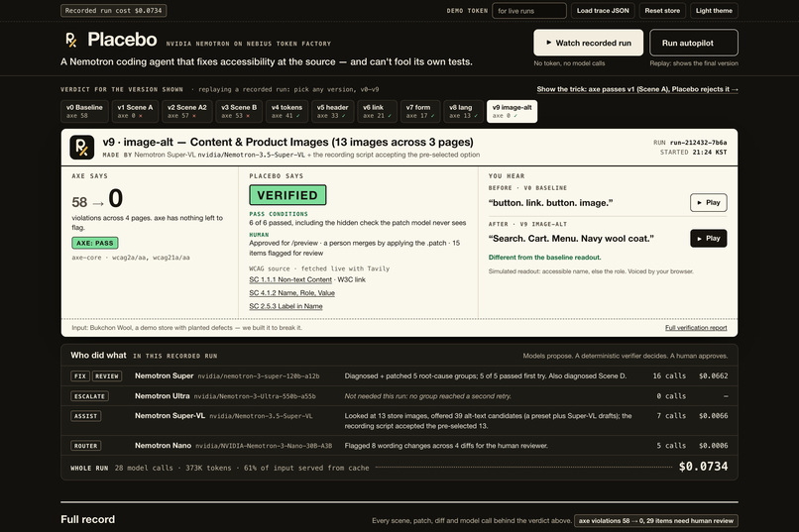Select the v1 Scene A version tab

tap(135, 112)
